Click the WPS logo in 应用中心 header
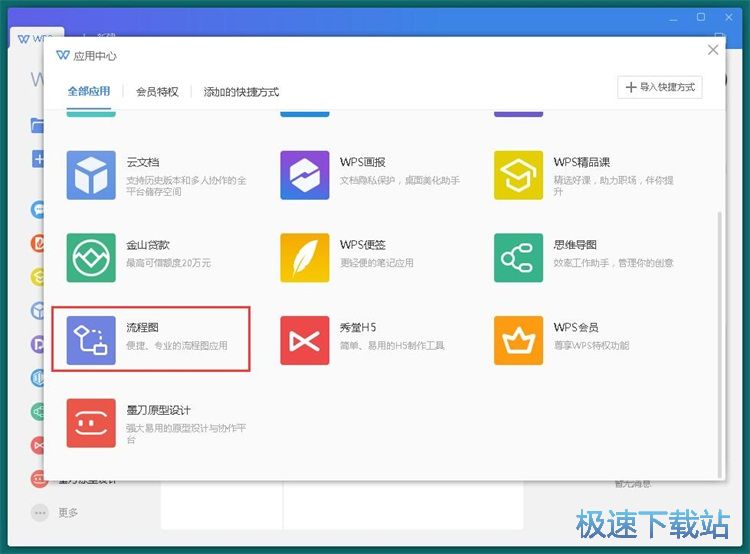The height and width of the screenshot is (554, 750). tap(63, 55)
